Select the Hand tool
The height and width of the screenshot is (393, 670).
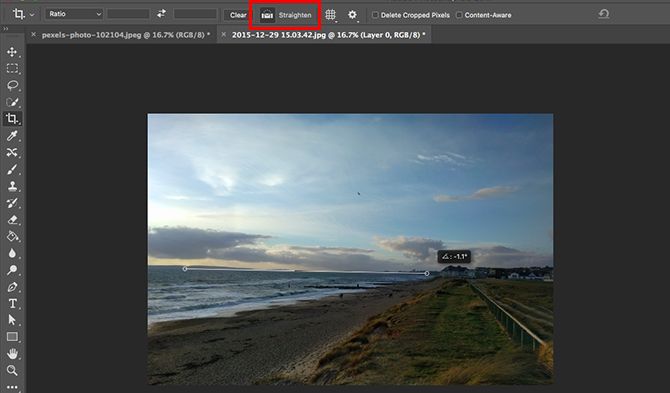click(x=12, y=353)
